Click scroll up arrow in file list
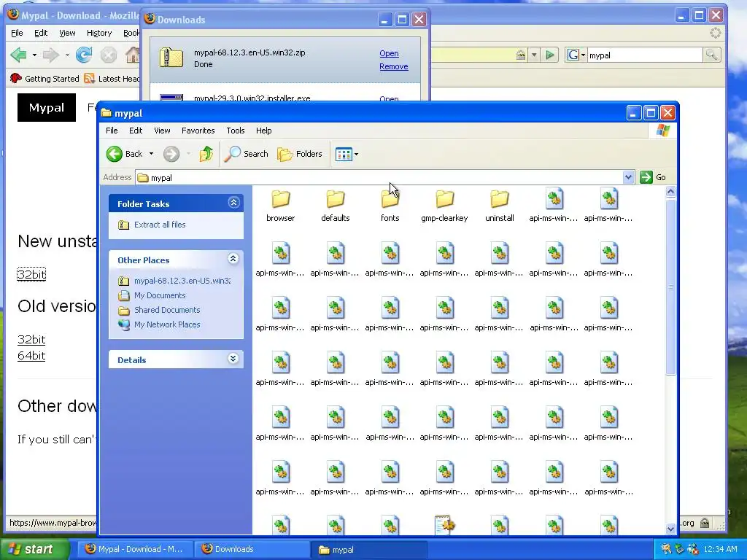This screenshot has height=560, width=747. pyautogui.click(x=670, y=192)
